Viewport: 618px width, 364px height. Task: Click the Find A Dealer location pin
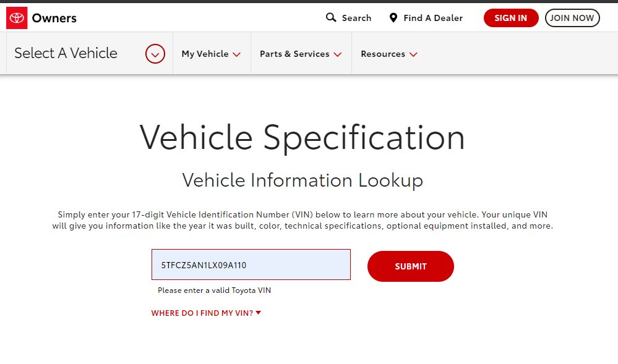click(393, 18)
